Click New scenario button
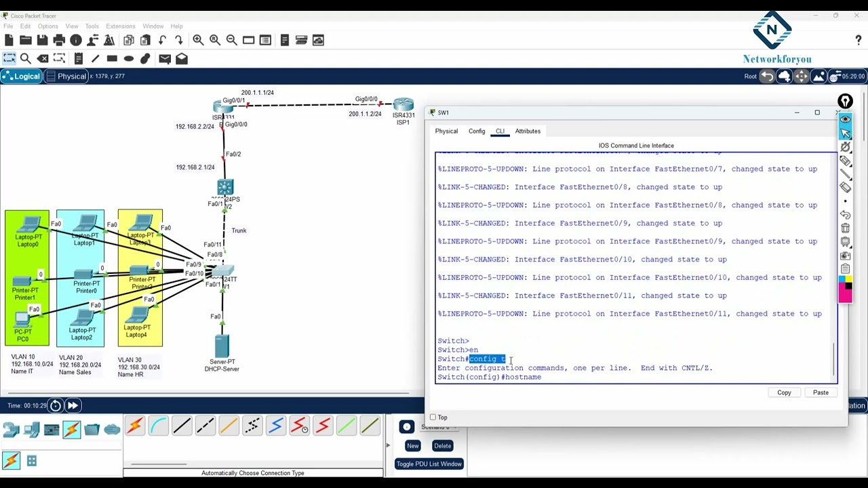Screen dimensions: 868x488 (412, 445)
